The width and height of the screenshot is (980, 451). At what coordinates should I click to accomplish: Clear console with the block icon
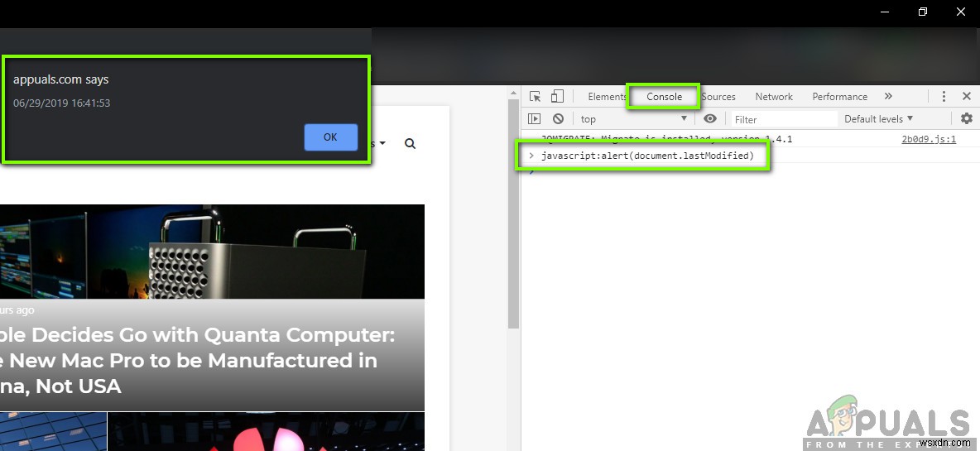click(x=558, y=118)
